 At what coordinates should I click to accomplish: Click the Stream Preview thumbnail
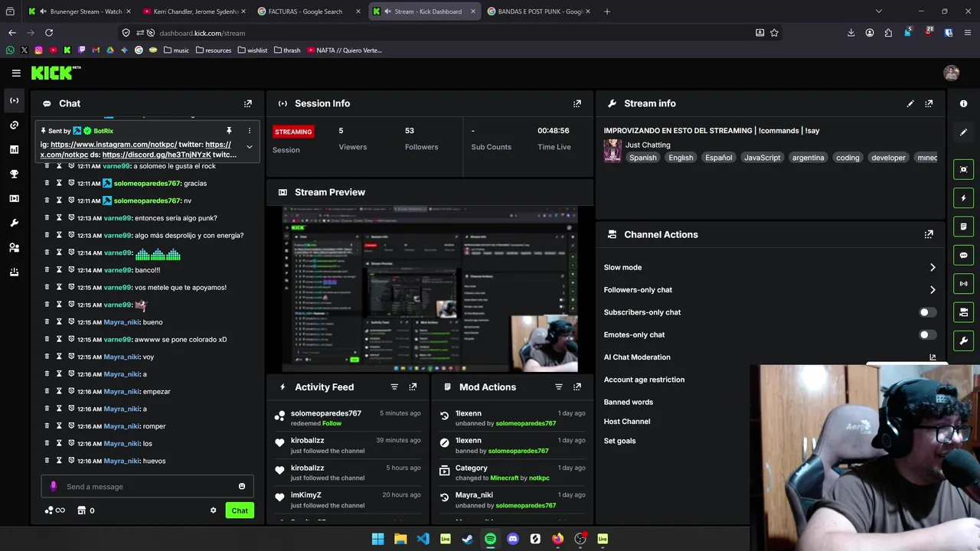point(430,289)
